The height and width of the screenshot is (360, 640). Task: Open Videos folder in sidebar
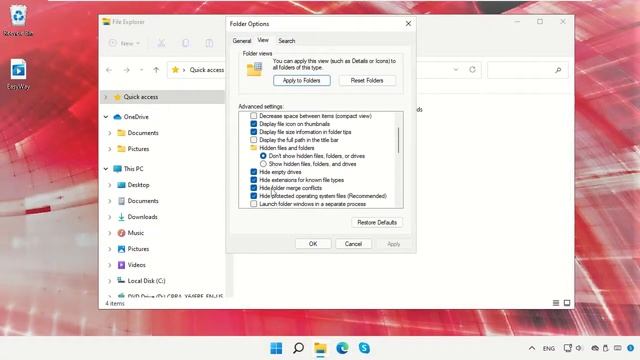(x=136, y=265)
